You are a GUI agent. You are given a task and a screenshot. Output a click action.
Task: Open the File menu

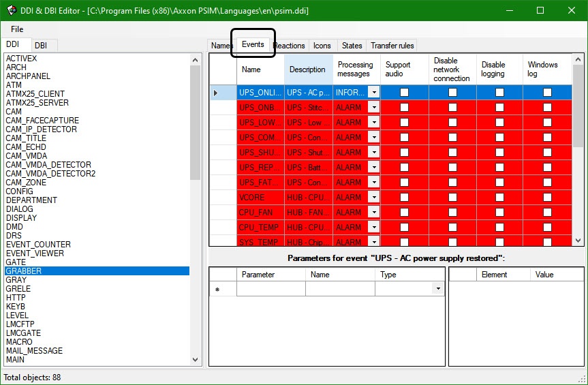17,29
